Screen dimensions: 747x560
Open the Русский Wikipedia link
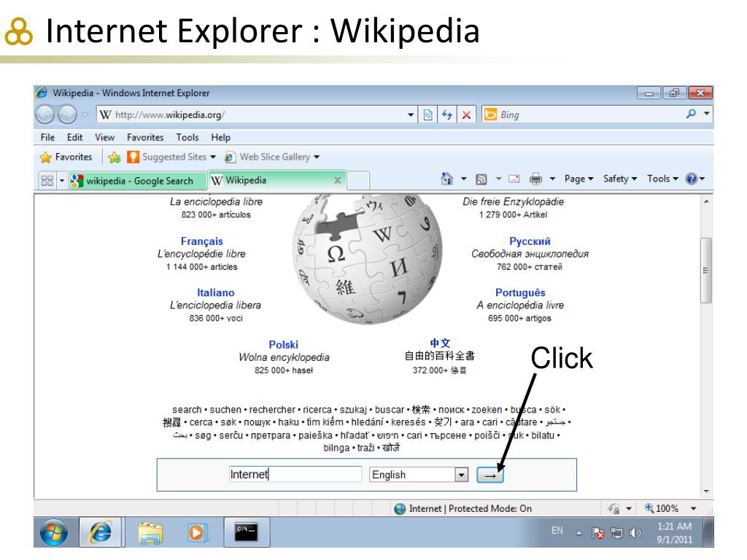[x=530, y=241]
